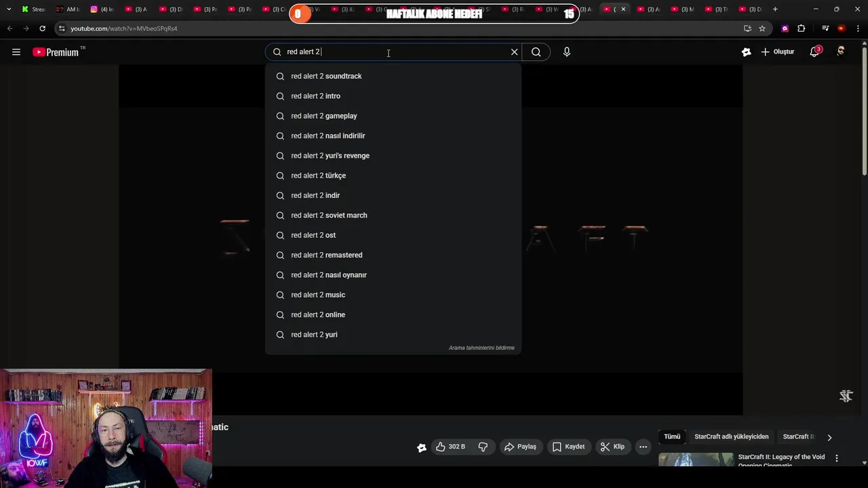The width and height of the screenshot is (868, 488).
Task: Select the Tümü filter chip
Action: 672,437
